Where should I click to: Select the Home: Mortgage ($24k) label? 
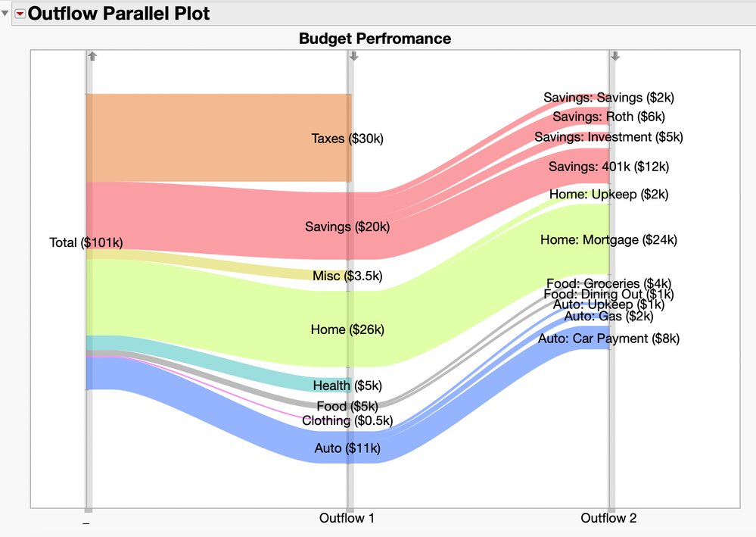(x=608, y=240)
